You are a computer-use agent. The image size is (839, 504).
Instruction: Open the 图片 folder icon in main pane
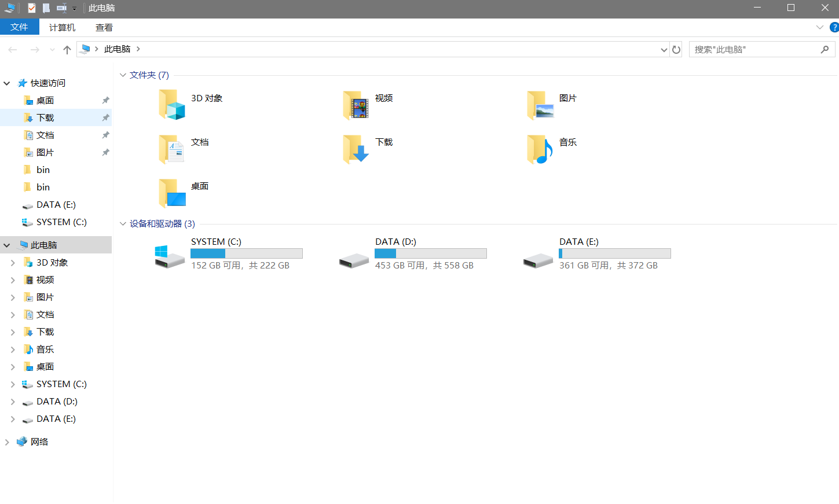point(540,105)
